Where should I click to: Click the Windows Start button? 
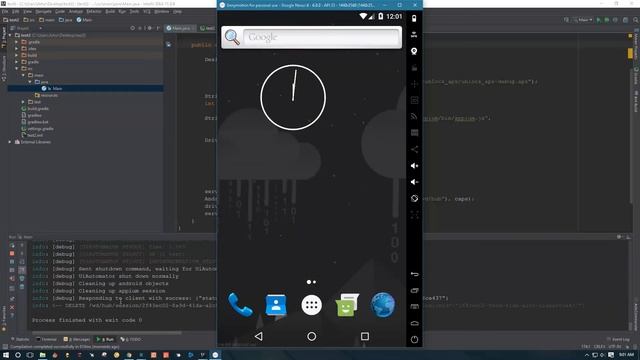(6, 355)
